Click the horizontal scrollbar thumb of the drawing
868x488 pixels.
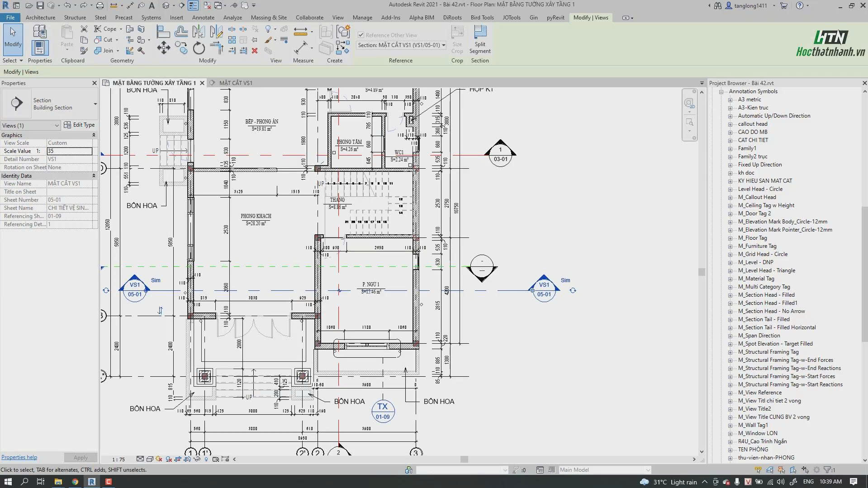464,459
